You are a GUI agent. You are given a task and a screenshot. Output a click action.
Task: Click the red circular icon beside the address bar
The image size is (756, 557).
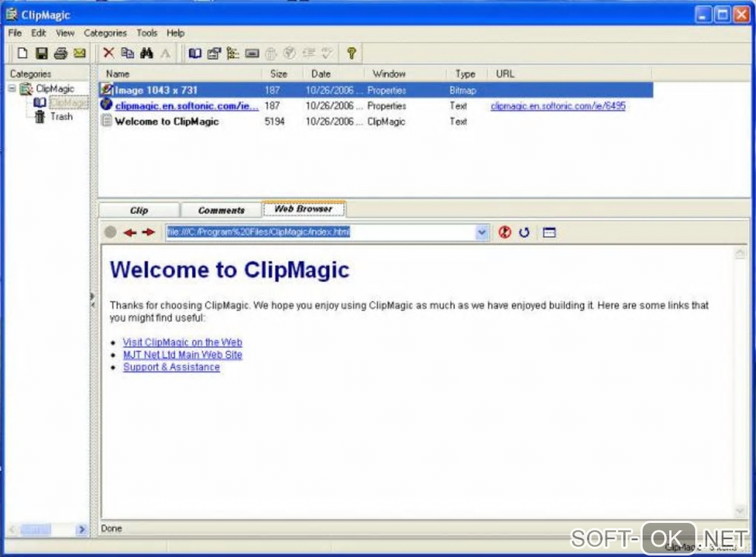tap(505, 233)
